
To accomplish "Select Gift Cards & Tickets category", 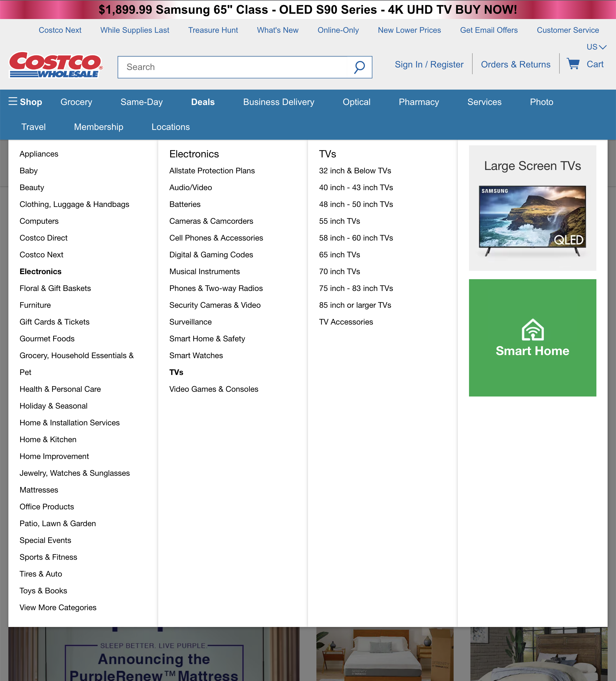I will click(x=54, y=322).
